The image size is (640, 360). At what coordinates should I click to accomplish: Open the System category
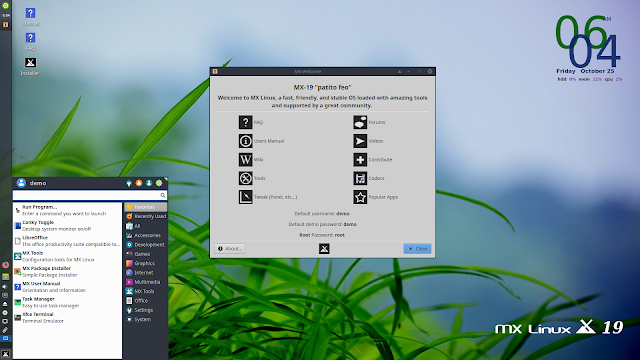[x=145, y=319]
